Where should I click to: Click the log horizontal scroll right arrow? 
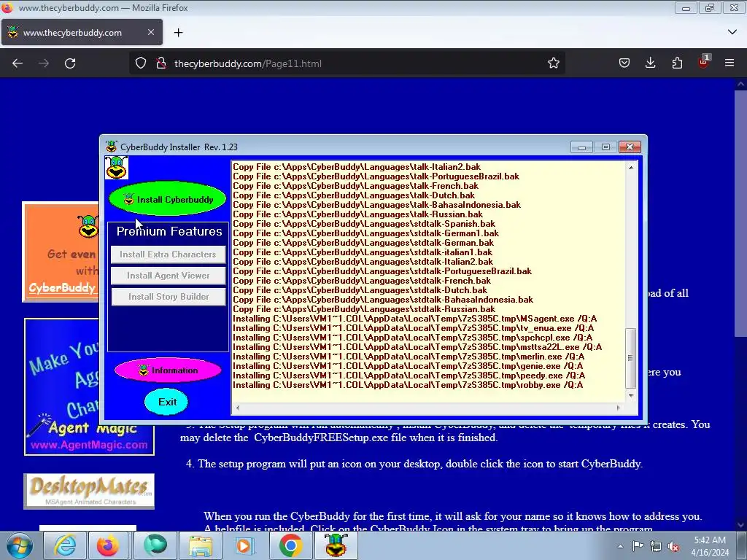pos(618,408)
